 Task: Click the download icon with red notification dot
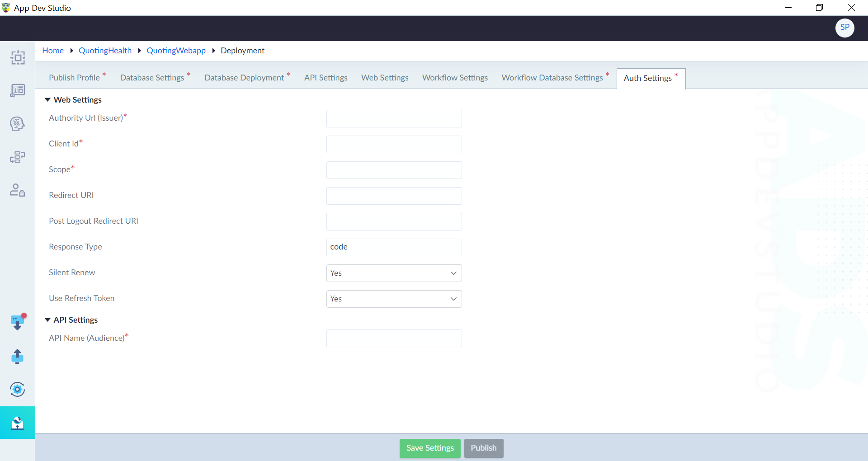18,322
